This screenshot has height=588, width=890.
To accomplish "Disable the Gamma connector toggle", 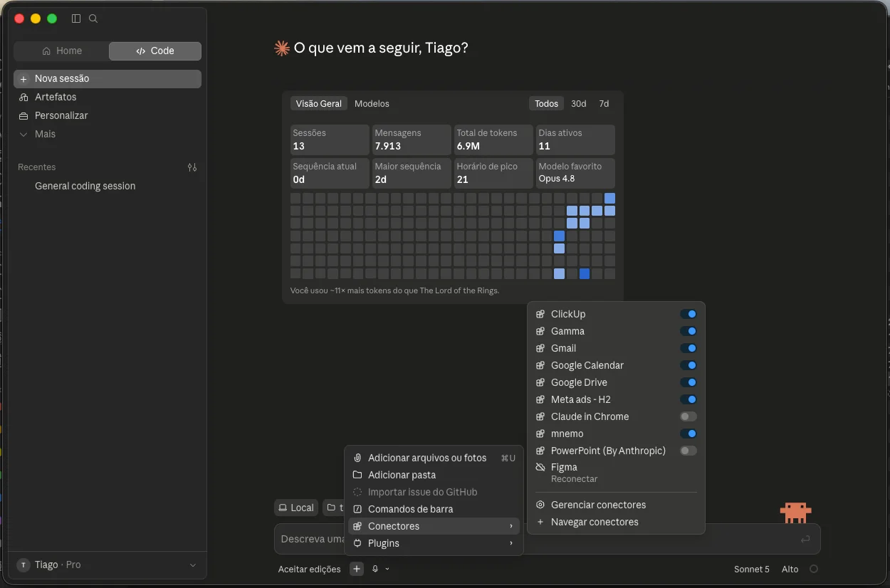I will pyautogui.click(x=688, y=331).
